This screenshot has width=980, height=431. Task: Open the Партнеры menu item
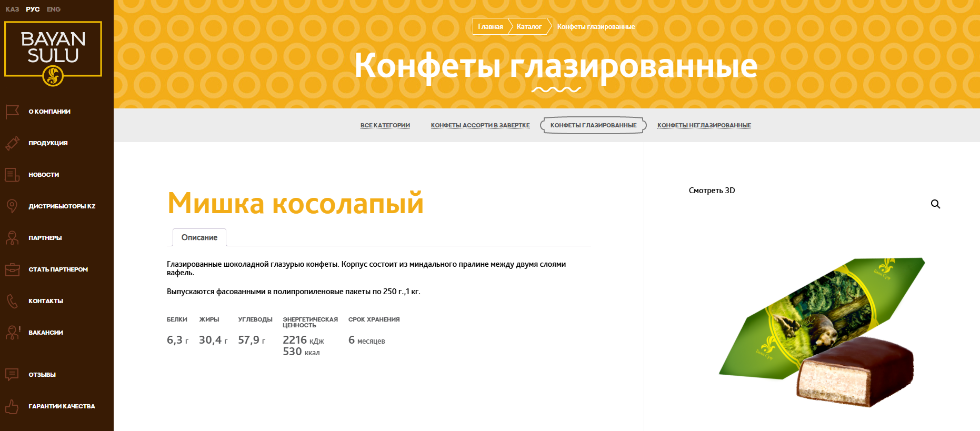click(45, 238)
